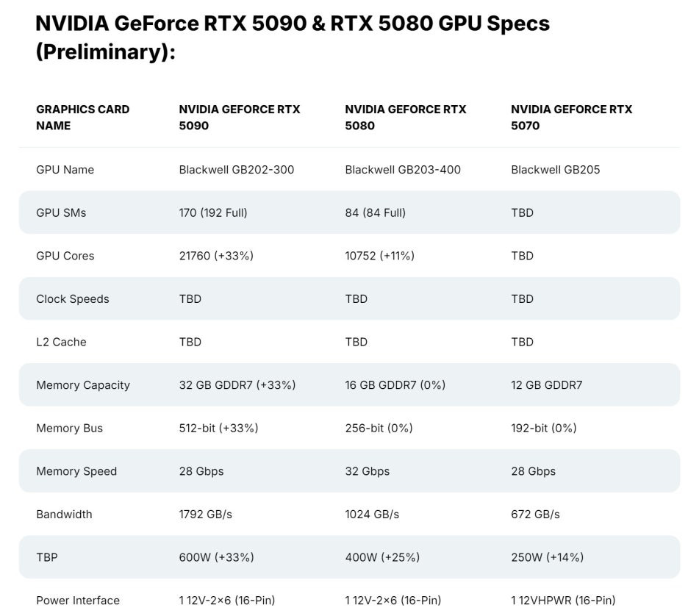
Task: Click the L2 Cache row label
Action: pyautogui.click(x=61, y=342)
